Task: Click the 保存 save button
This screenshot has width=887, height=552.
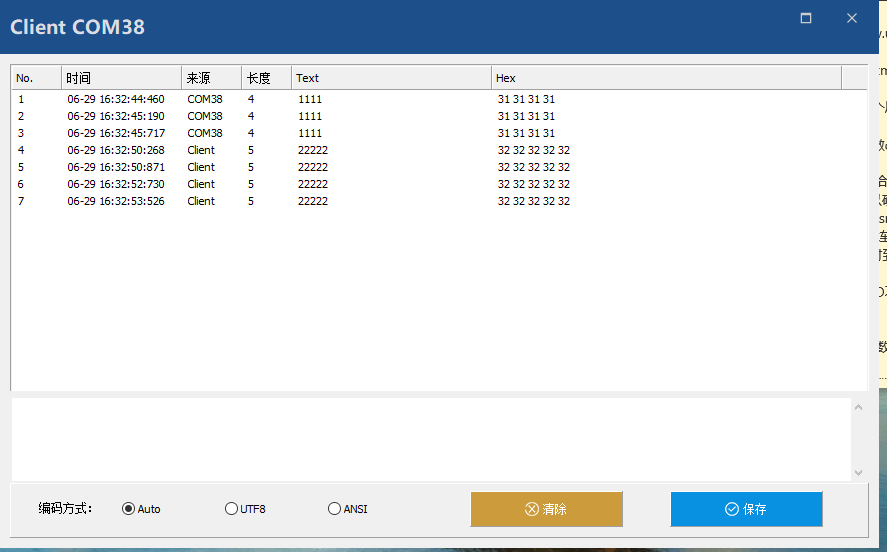Action: [x=746, y=509]
